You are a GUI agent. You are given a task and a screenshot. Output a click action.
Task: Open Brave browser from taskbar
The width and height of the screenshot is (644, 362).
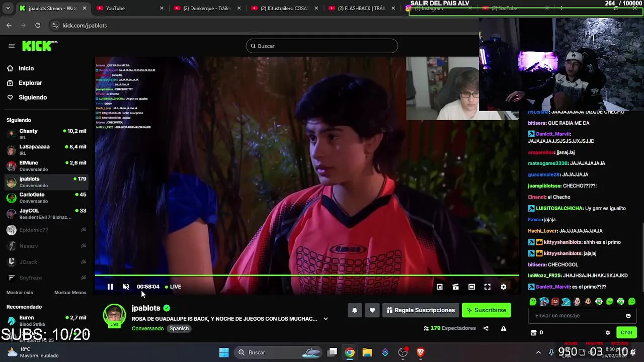click(x=421, y=352)
